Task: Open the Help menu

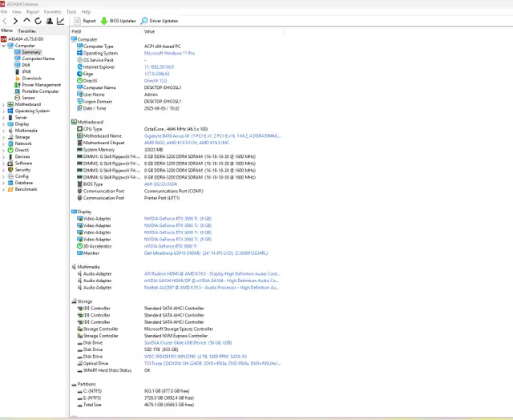Action: point(86,12)
